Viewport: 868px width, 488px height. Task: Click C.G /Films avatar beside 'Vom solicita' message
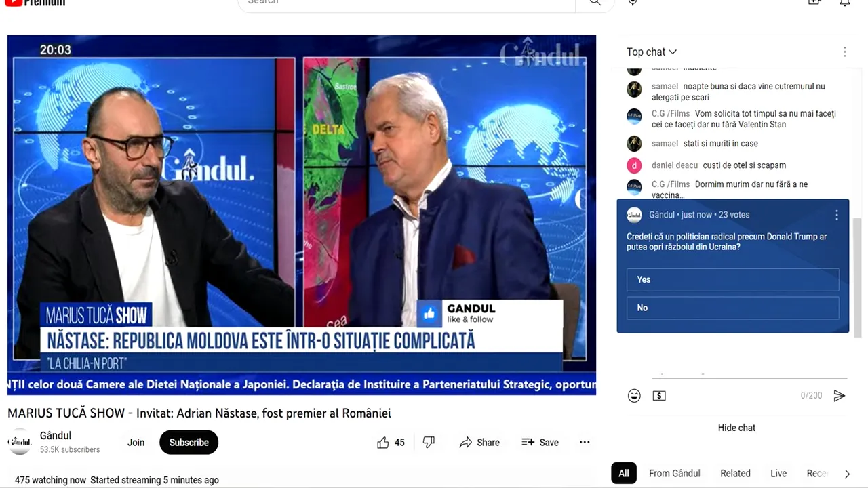(x=634, y=117)
